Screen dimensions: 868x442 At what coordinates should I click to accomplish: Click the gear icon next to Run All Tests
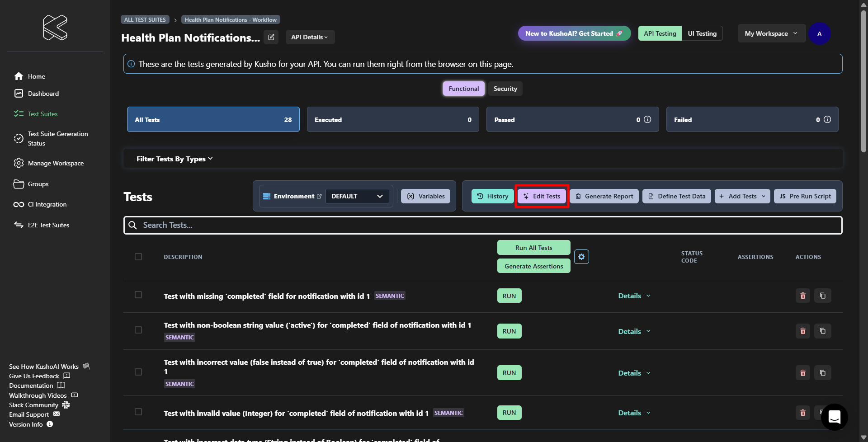point(581,257)
